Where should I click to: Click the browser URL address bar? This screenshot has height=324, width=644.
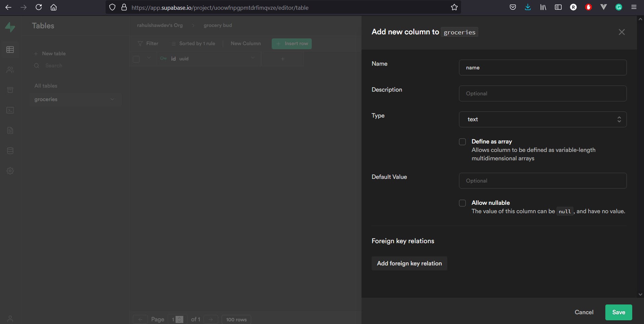(x=283, y=7)
